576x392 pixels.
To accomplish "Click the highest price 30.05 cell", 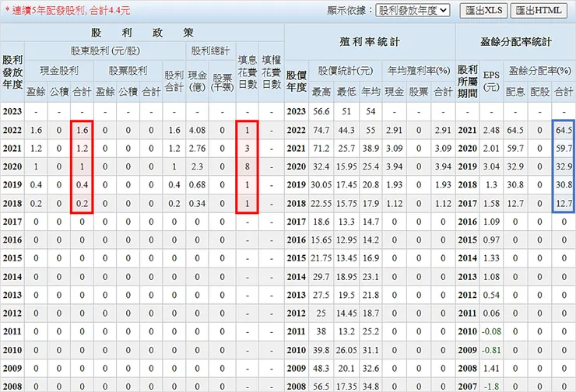I will pyautogui.click(x=321, y=185).
